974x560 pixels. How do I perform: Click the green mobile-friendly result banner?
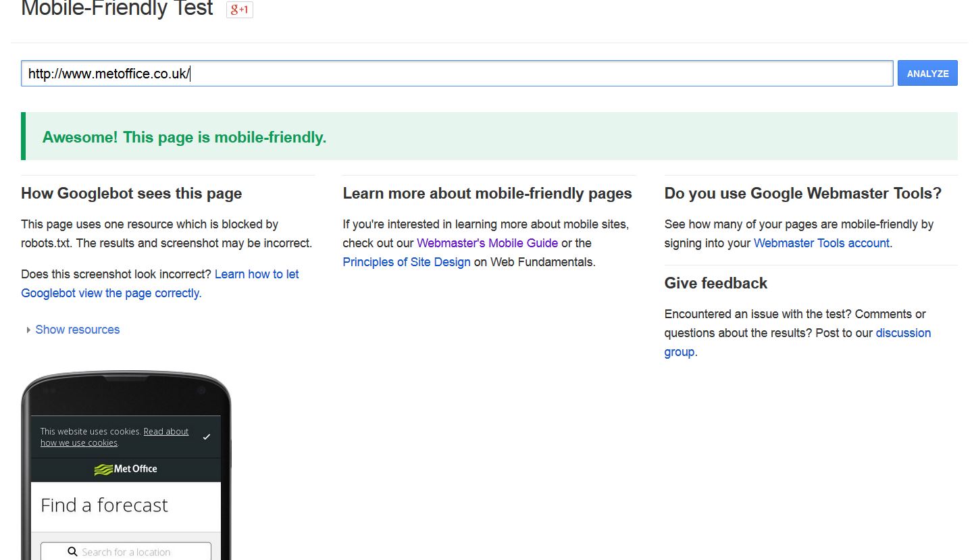(x=489, y=137)
